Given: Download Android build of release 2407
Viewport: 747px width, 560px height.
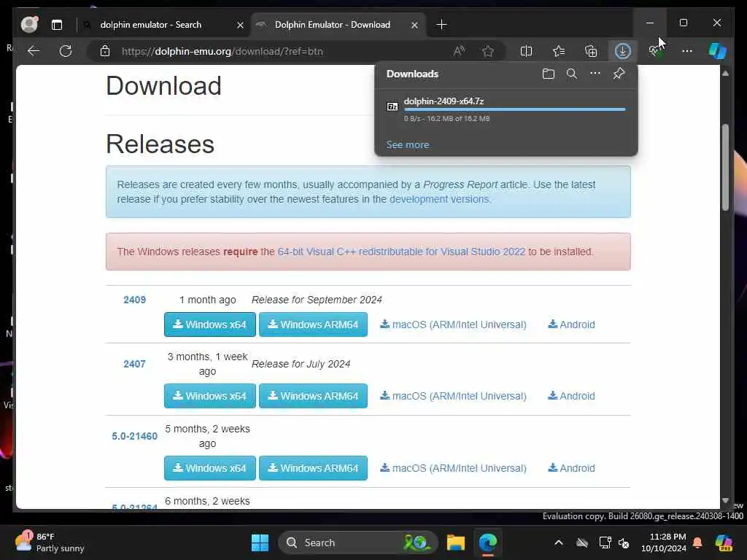Looking at the screenshot, I should (571, 396).
